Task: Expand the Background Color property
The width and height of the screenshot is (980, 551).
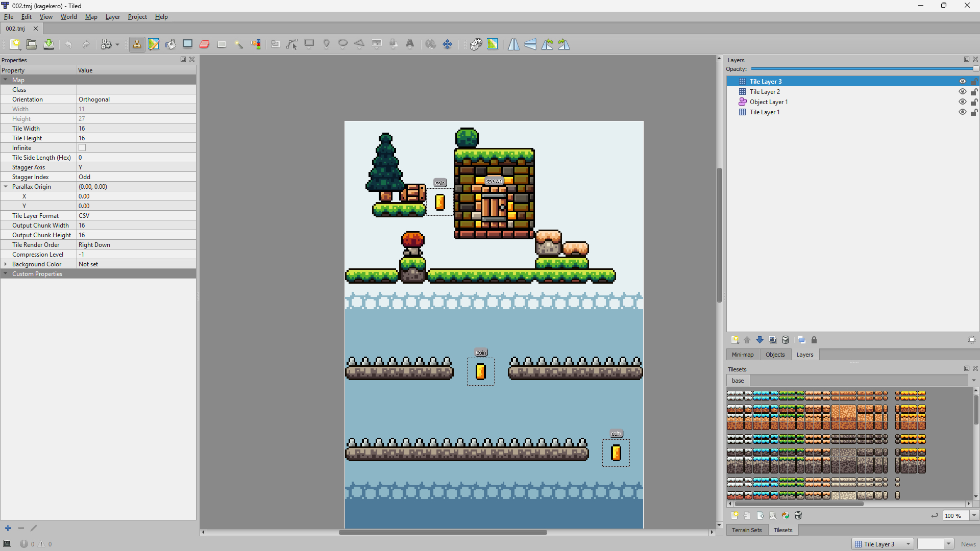Action: pyautogui.click(x=6, y=264)
